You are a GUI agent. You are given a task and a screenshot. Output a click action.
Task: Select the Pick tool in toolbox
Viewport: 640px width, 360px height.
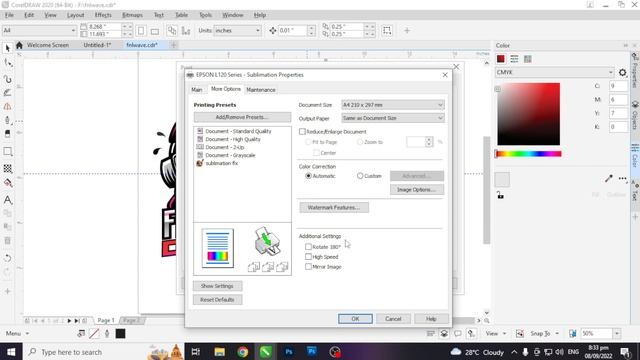pyautogui.click(x=7, y=48)
